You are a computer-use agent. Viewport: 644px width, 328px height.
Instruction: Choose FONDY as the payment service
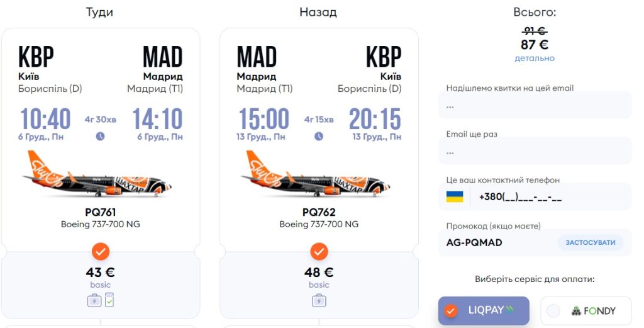click(586, 310)
